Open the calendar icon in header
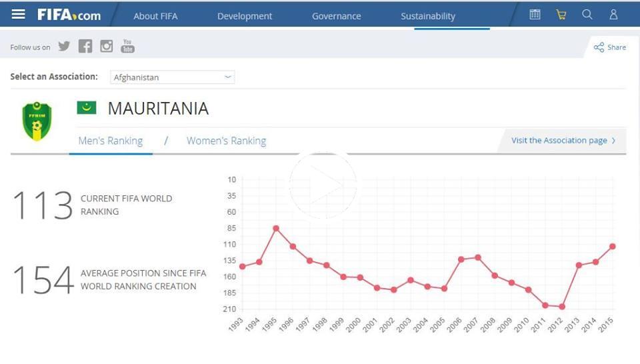 point(535,15)
